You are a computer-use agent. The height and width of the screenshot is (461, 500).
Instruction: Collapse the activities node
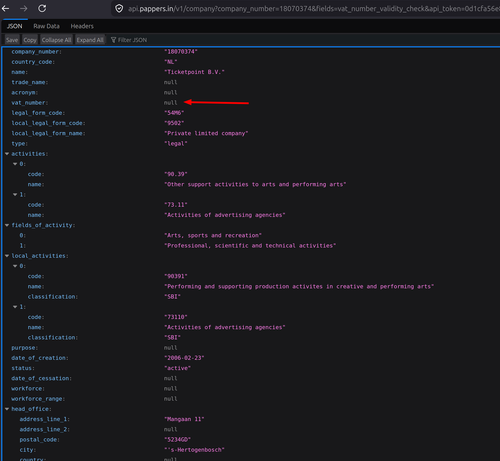click(7, 154)
